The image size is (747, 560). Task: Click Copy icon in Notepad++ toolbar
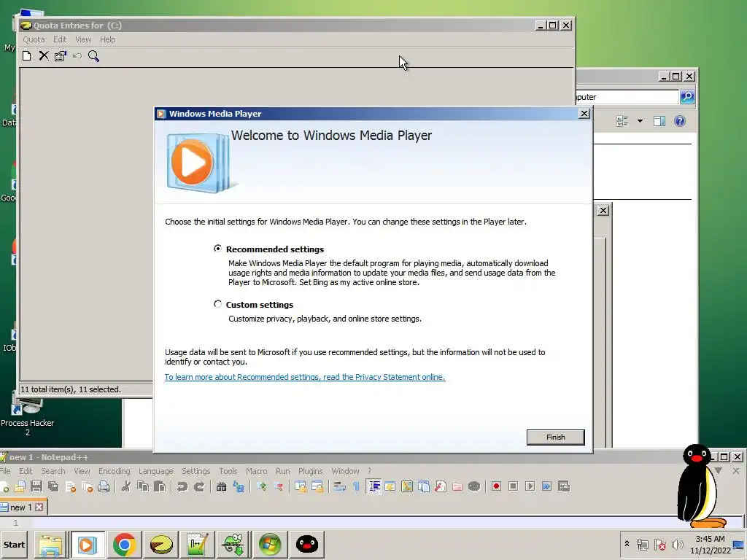pyautogui.click(x=143, y=486)
